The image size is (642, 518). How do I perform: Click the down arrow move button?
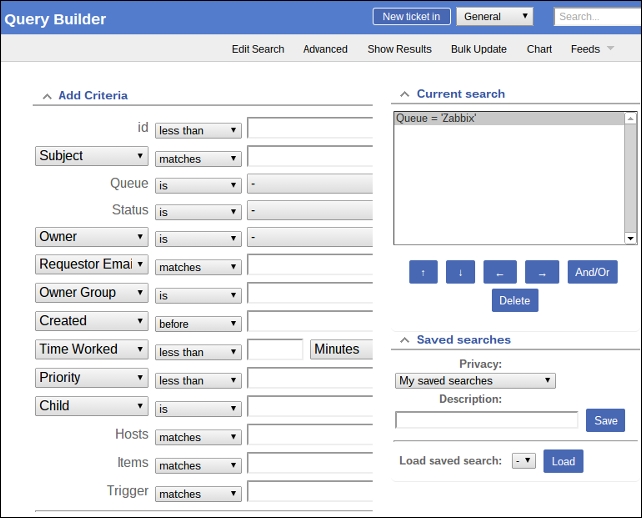point(460,272)
